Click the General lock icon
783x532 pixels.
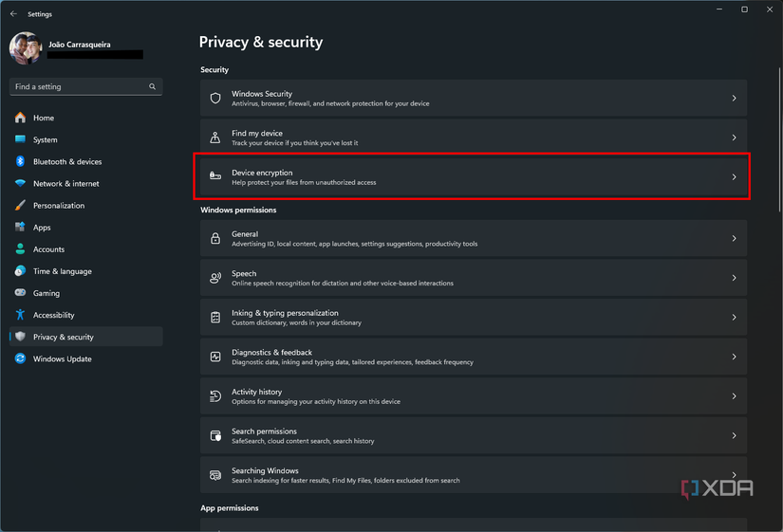point(215,239)
